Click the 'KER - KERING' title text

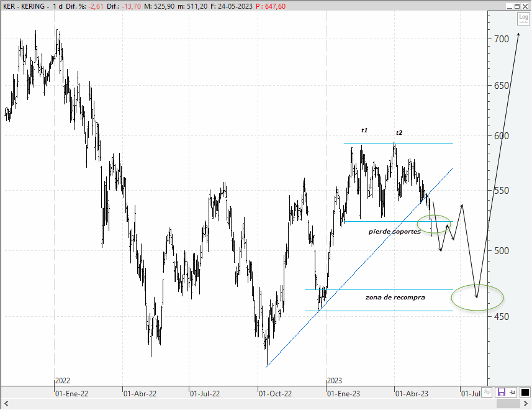(x=24, y=6)
